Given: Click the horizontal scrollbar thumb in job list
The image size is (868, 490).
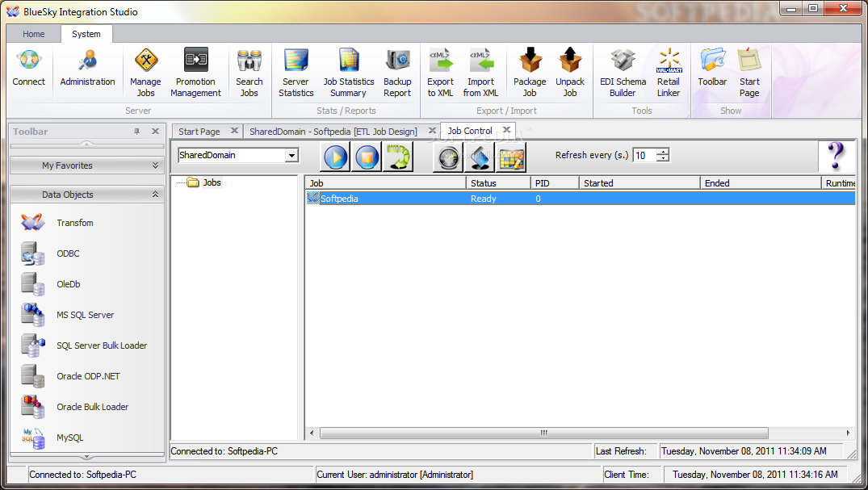Looking at the screenshot, I should (x=543, y=433).
